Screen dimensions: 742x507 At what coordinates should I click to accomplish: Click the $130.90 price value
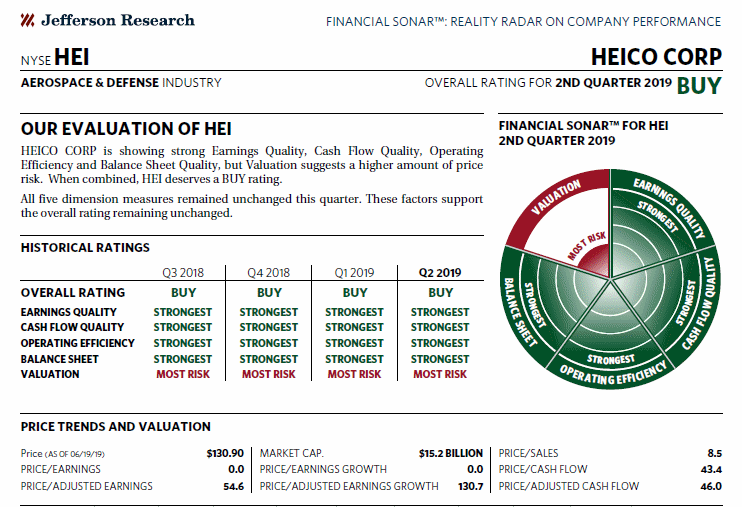coord(225,454)
